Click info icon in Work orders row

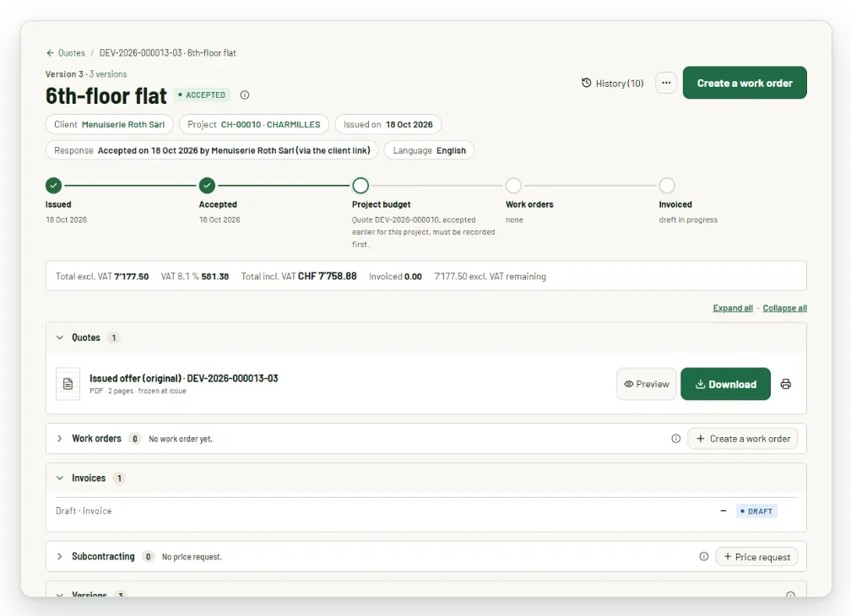pyautogui.click(x=675, y=439)
